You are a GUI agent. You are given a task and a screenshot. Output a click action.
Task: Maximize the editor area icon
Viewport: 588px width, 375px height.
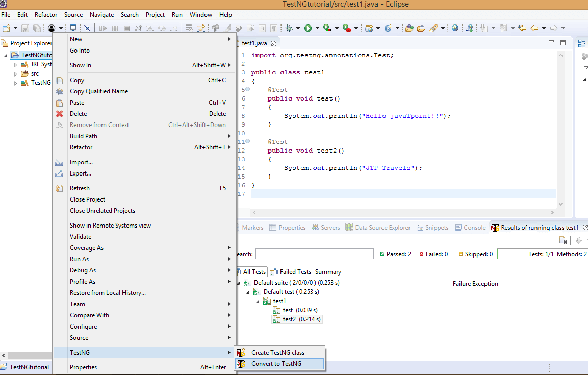563,43
